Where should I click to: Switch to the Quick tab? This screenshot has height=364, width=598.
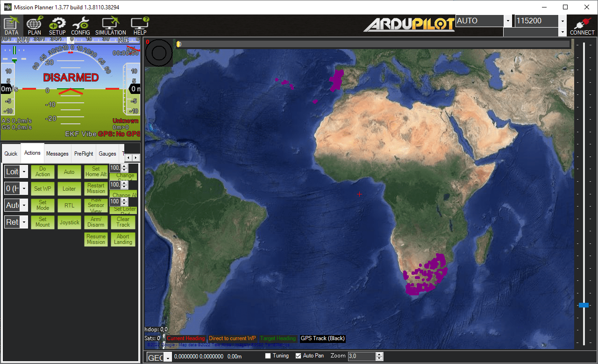click(11, 154)
